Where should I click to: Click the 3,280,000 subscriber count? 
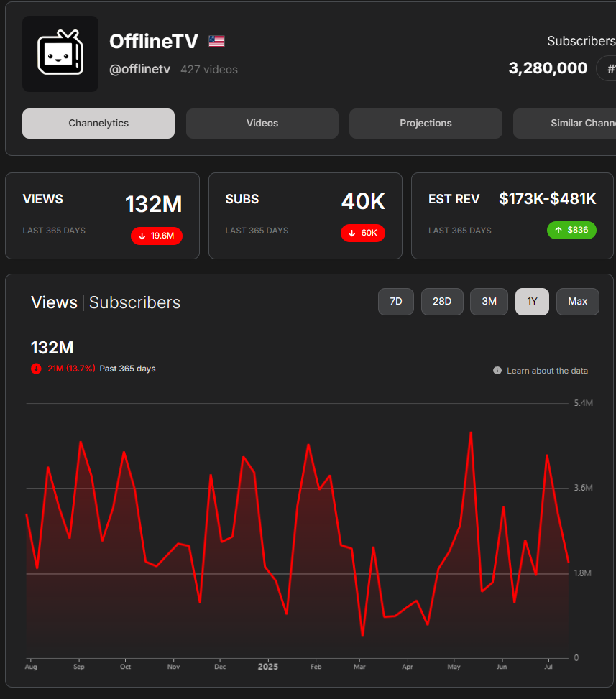click(548, 68)
